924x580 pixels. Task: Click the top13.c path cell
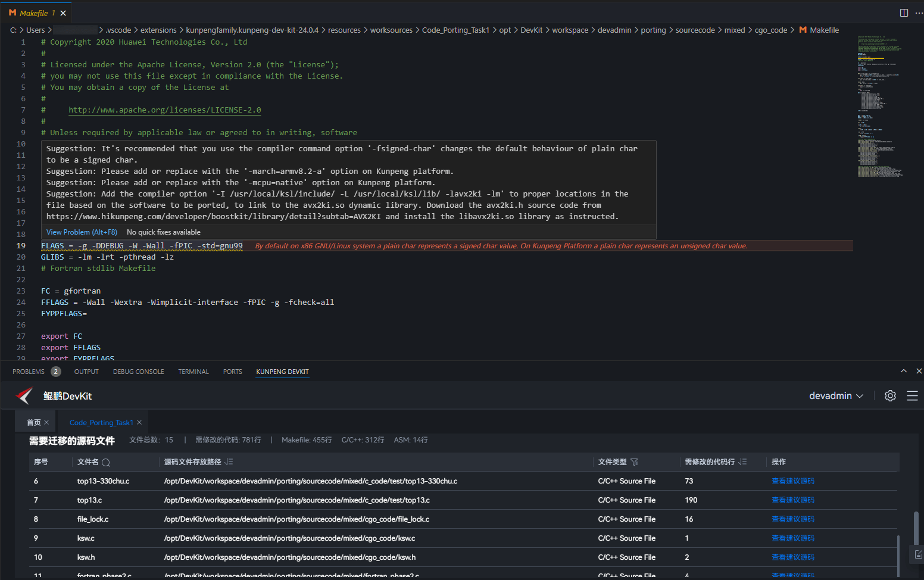tap(296, 500)
